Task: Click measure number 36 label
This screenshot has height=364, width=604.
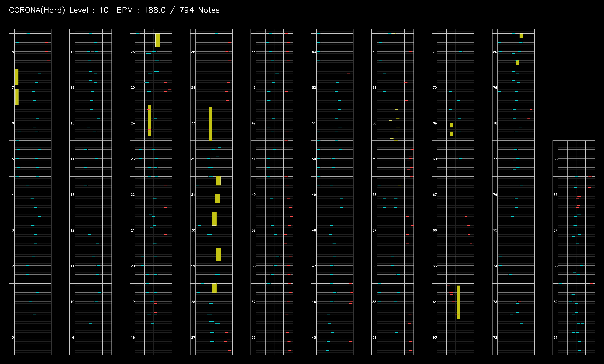Action: tap(254, 337)
